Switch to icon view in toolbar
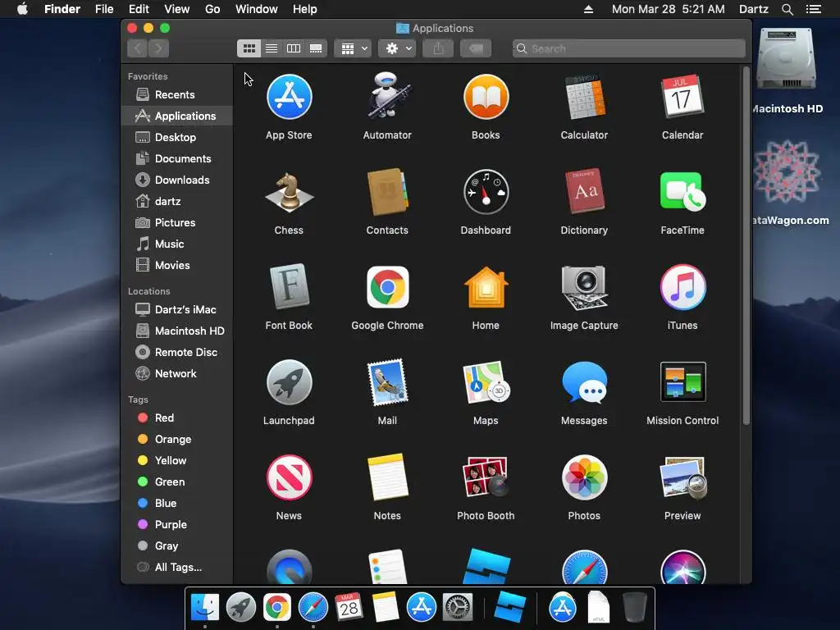 click(x=249, y=48)
